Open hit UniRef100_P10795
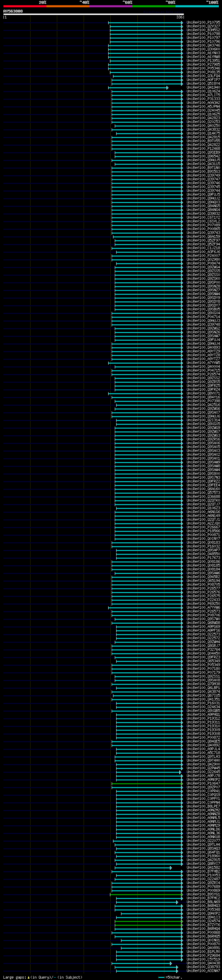 [x=203, y=23]
